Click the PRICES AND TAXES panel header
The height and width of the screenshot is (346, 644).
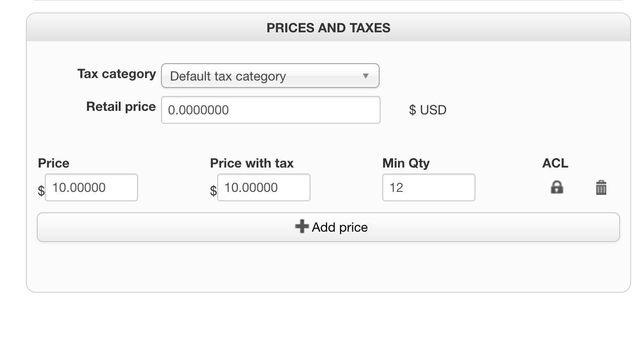[x=328, y=28]
